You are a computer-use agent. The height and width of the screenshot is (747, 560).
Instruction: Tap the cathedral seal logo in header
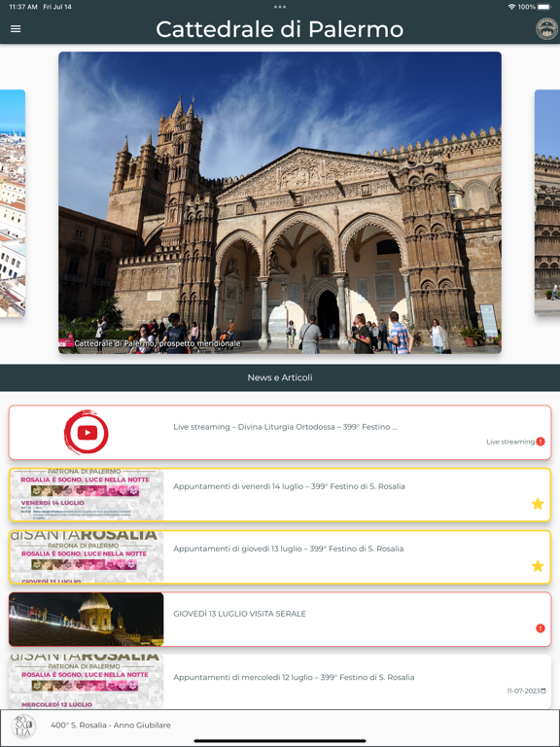pyautogui.click(x=546, y=28)
